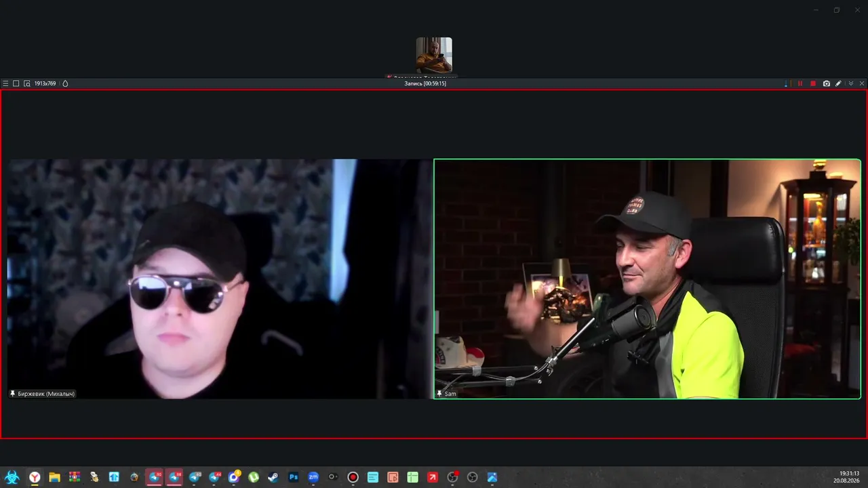Open the Telegram taskbar icon with badge 44
This screenshot has width=868, height=488.
point(215,477)
